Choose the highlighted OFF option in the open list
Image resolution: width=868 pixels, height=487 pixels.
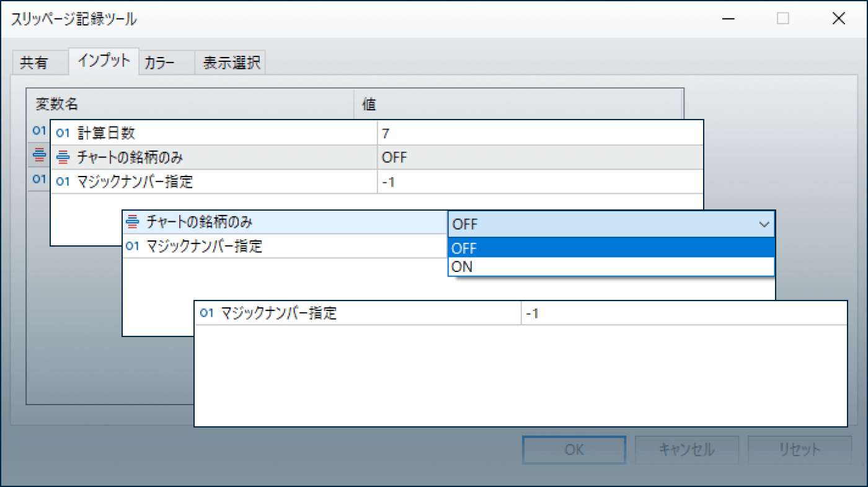pos(611,248)
